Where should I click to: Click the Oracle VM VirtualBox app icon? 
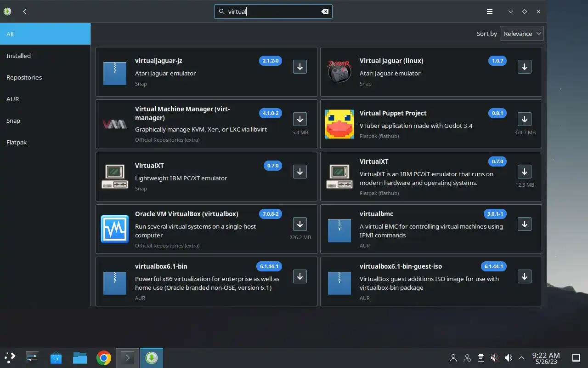coord(115,229)
